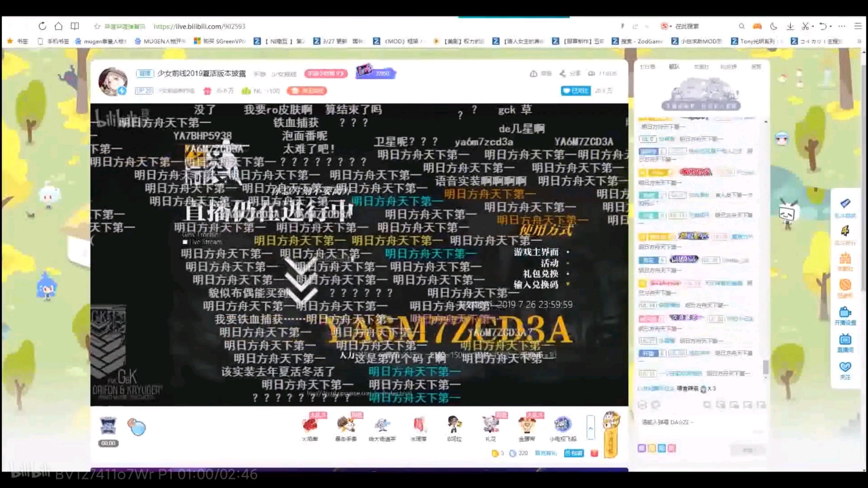
Task: Open the 书签 bookmarks star entry
Action: coord(18,41)
